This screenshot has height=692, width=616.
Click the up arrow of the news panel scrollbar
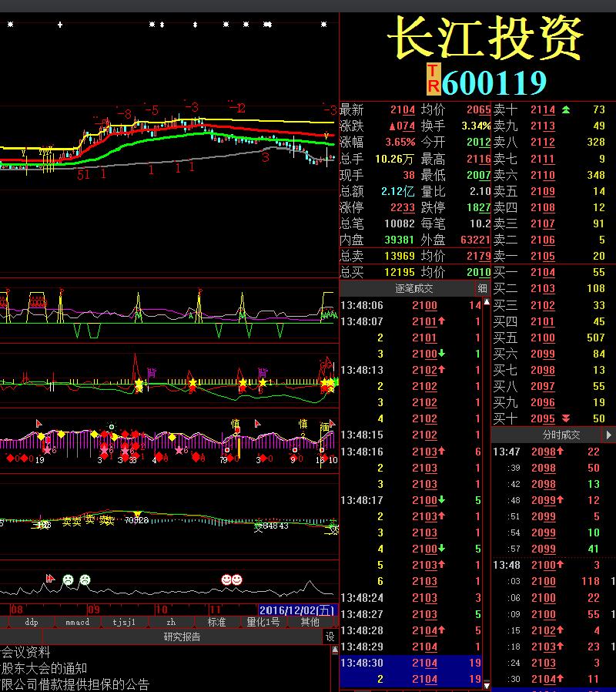tap(335, 650)
